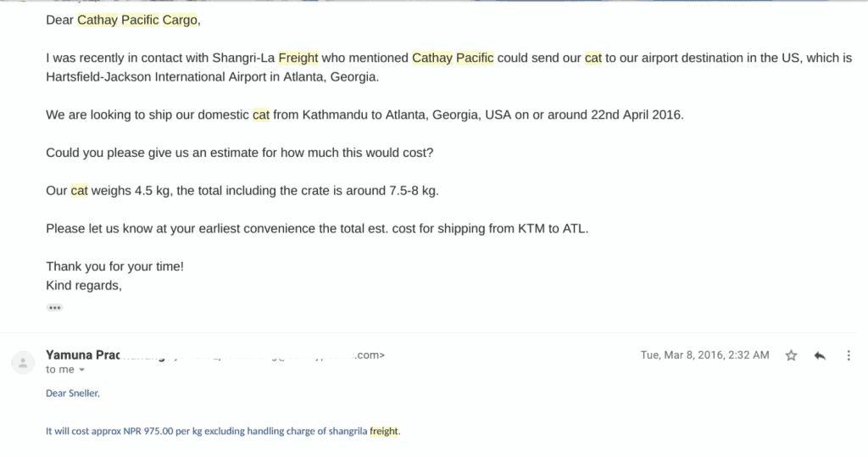Expand the "to me" recipient details arrow
The height and width of the screenshot is (458, 868).
(82, 370)
